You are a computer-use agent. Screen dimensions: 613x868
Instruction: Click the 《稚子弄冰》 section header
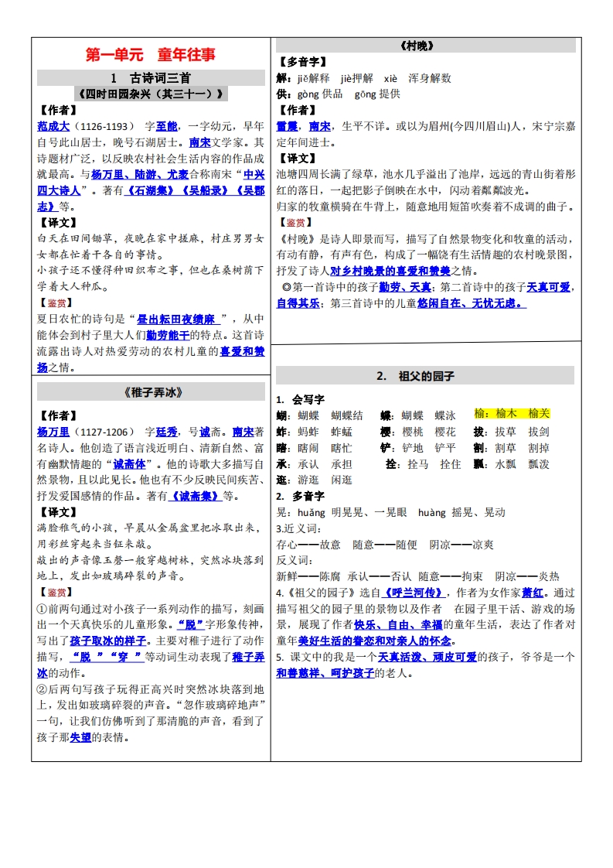click(151, 392)
